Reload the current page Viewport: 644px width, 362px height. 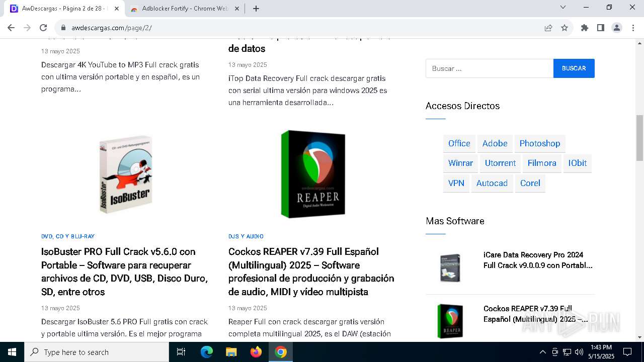pyautogui.click(x=43, y=28)
